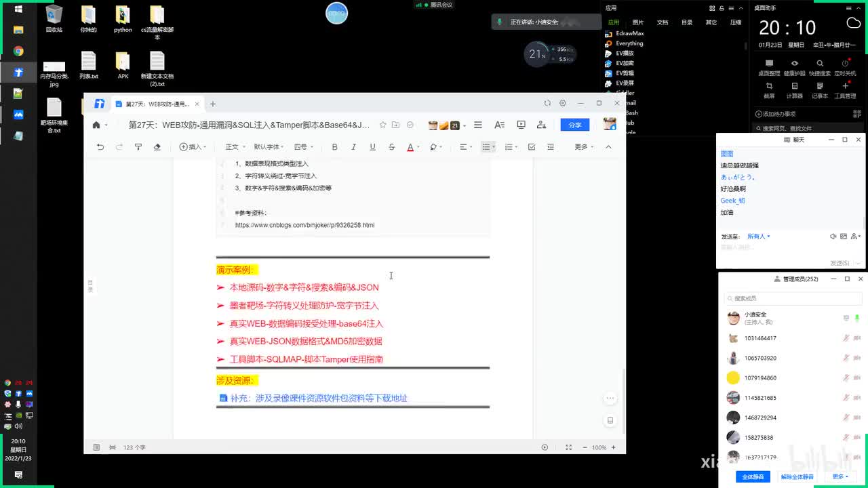Viewport: 868px width, 488px height.
Task: Open the Screenshot tool in desktop assistant
Action: point(769,89)
